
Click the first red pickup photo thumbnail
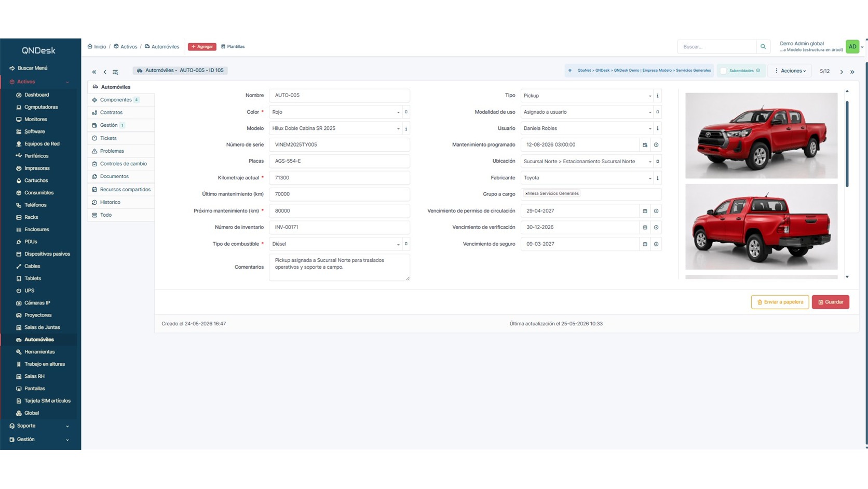point(761,136)
